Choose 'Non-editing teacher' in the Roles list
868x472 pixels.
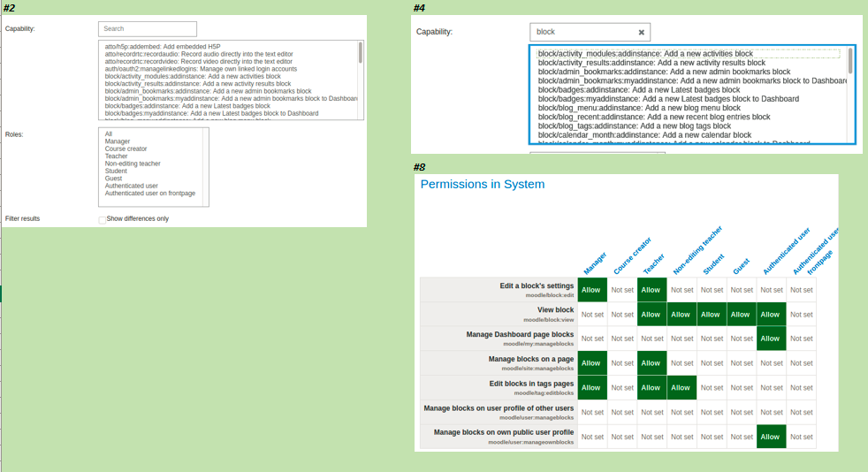pyautogui.click(x=133, y=164)
